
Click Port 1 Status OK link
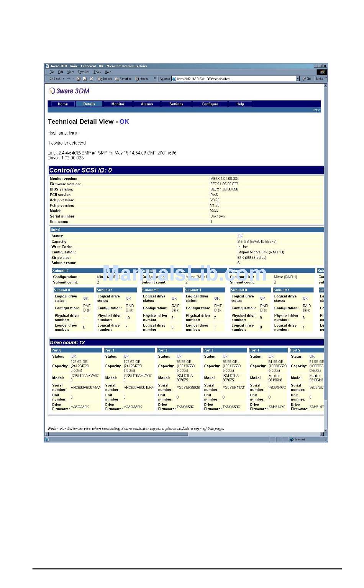pos(126,356)
